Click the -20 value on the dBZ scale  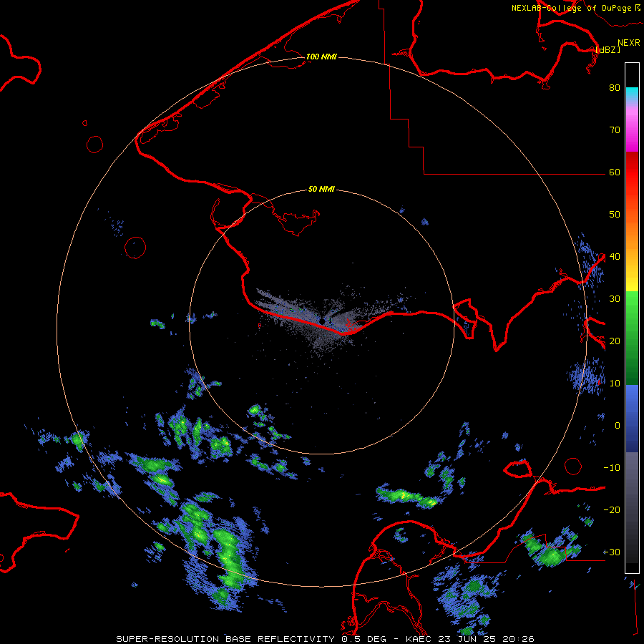[612, 510]
